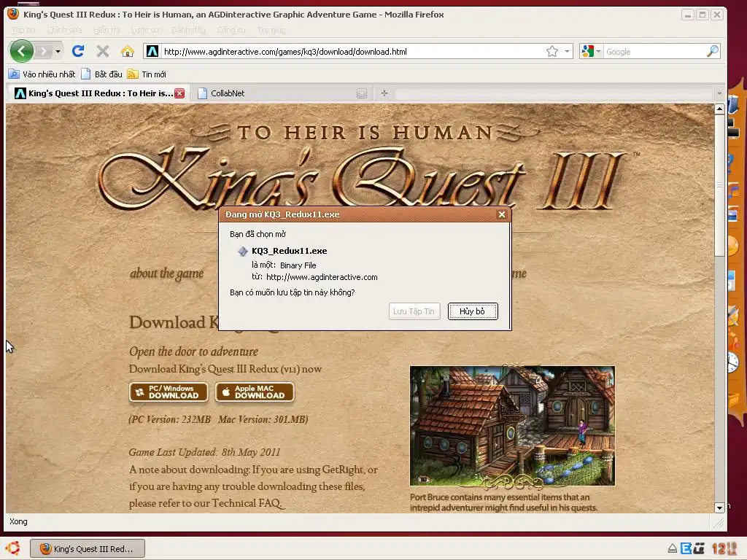Open the Vào nhiều nhất bookmarks folder
747x560 pixels.
pyautogui.click(x=42, y=74)
